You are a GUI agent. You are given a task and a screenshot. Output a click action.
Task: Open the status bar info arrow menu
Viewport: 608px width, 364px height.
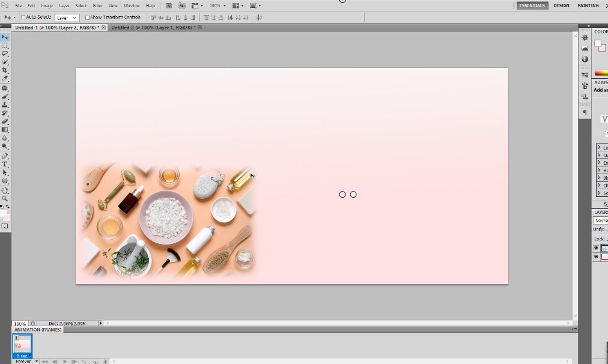point(100,323)
